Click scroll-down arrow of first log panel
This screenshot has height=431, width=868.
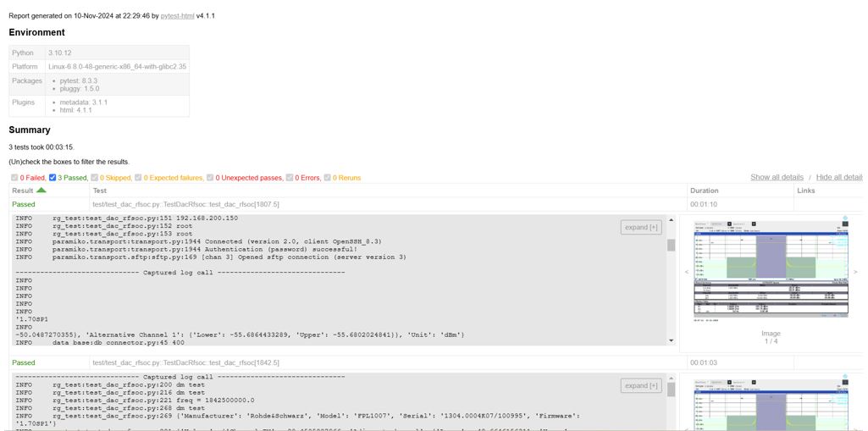[x=671, y=340]
